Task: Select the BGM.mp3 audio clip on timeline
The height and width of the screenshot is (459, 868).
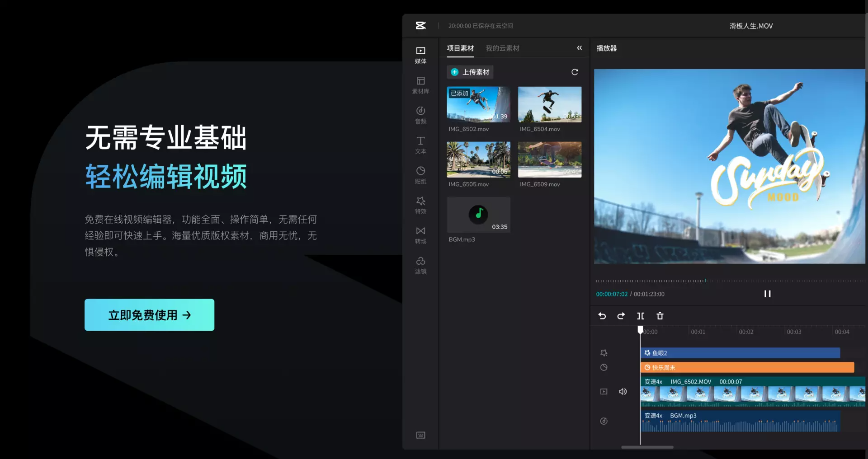Action: [x=740, y=421]
